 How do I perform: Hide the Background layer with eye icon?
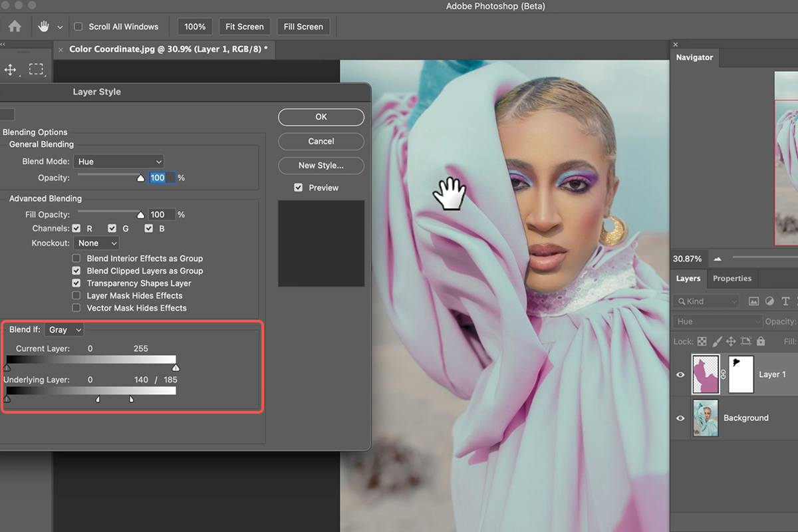click(x=680, y=418)
